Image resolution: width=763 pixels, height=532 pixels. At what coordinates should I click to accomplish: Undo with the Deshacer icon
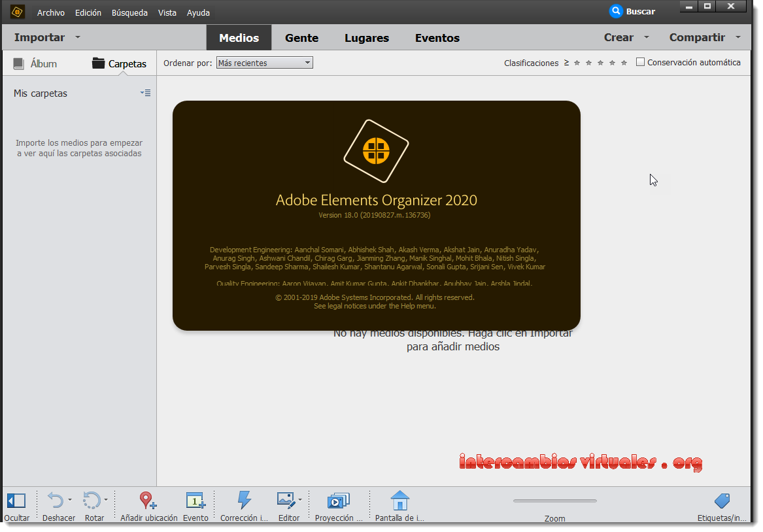pyautogui.click(x=55, y=500)
